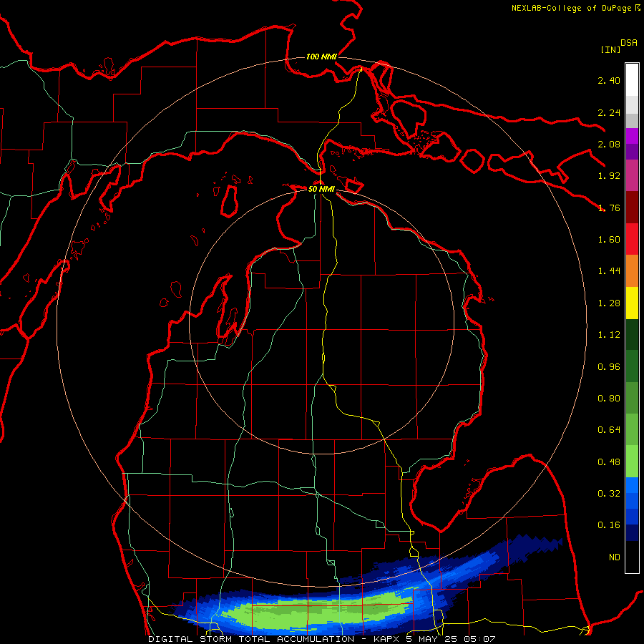Click the 1.92 legend value
Screen dimensions: 644x644
(609, 176)
